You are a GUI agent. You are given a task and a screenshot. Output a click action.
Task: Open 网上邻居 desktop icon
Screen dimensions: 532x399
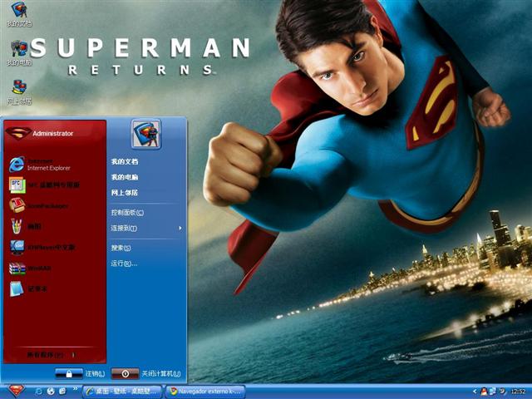coord(19,92)
